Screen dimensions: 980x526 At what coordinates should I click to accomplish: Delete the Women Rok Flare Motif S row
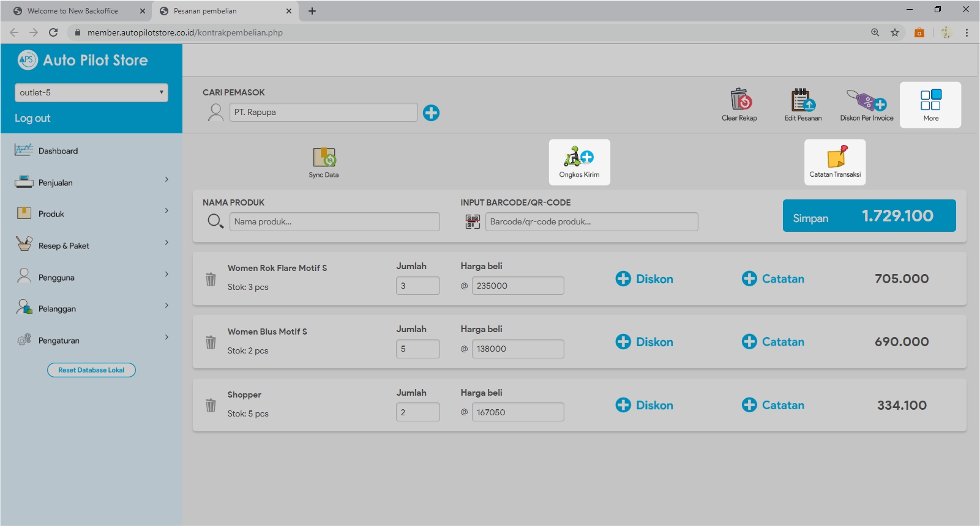211,280
